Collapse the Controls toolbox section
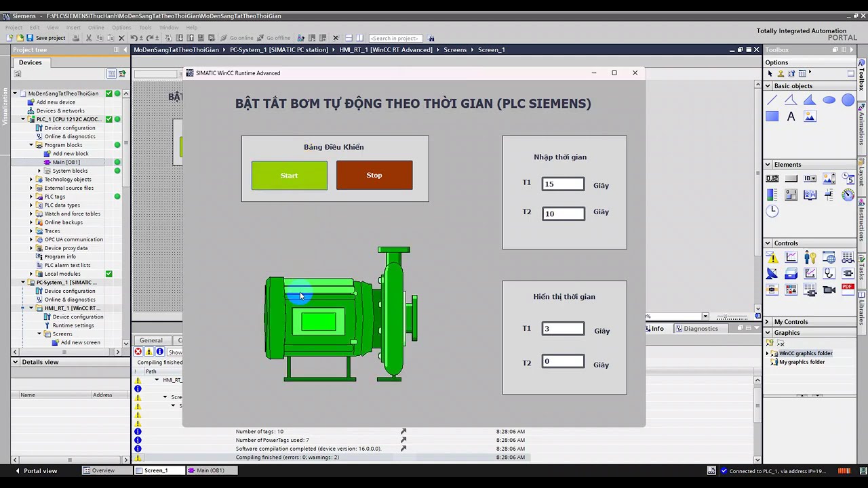 click(768, 243)
